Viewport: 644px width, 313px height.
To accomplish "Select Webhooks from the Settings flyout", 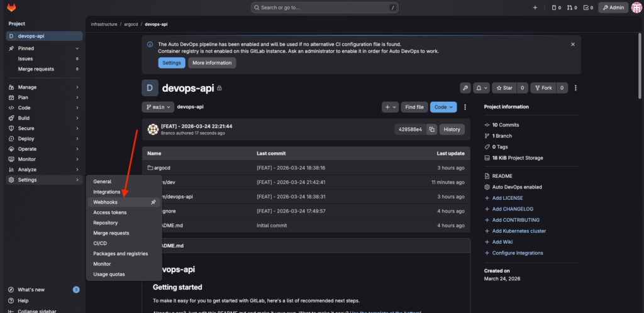I will click(106, 202).
